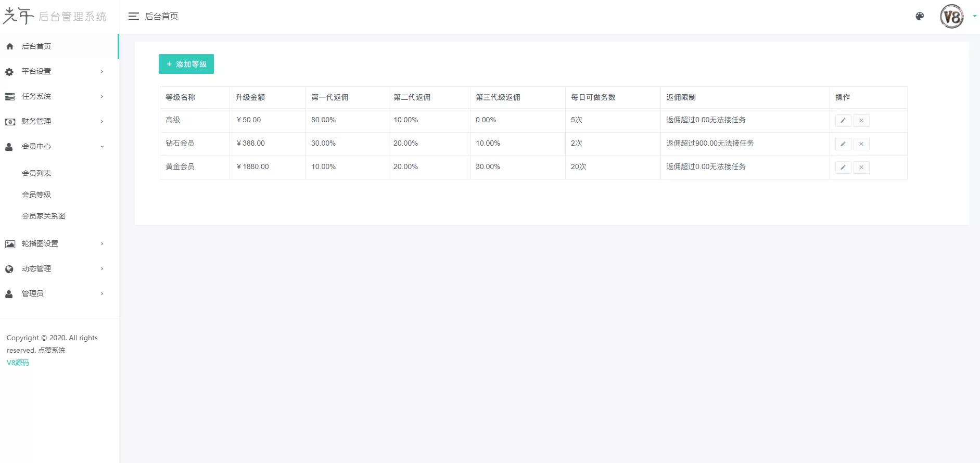Click the home icon next to 后台首页
980x463 pixels.
tap(10, 46)
